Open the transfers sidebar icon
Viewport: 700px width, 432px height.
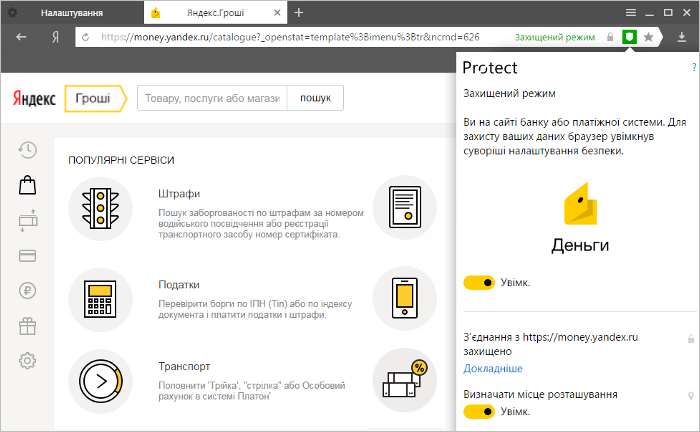coord(28,220)
